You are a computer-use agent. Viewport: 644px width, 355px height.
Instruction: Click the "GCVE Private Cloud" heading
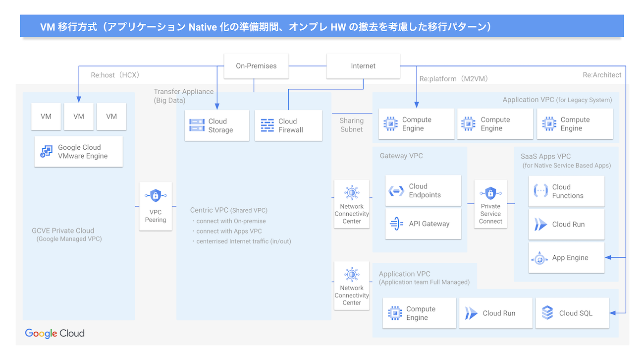point(63,231)
